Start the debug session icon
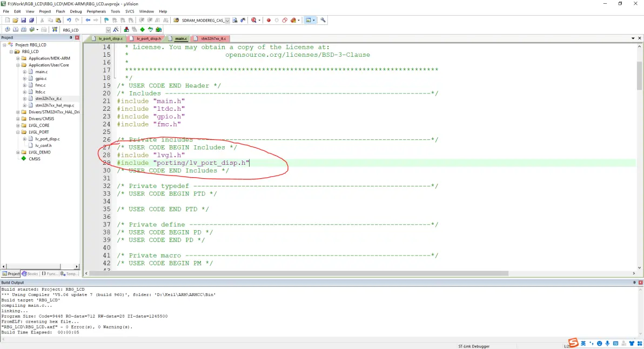The image size is (644, 349). (x=253, y=21)
